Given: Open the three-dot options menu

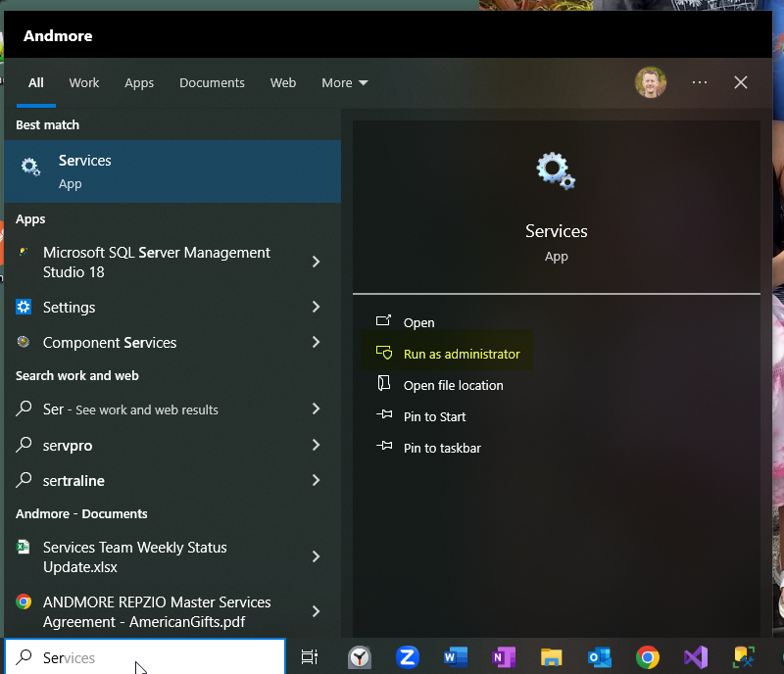Looking at the screenshot, I should pyautogui.click(x=700, y=82).
